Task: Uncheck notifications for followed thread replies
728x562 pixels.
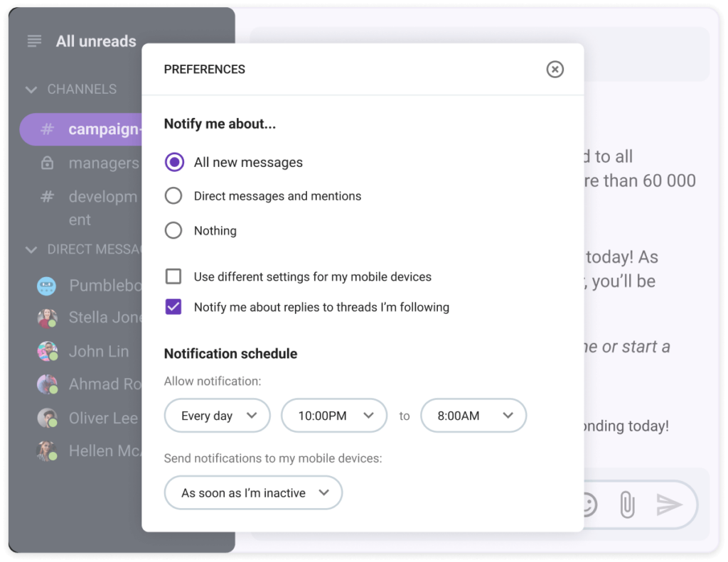Action: [173, 307]
